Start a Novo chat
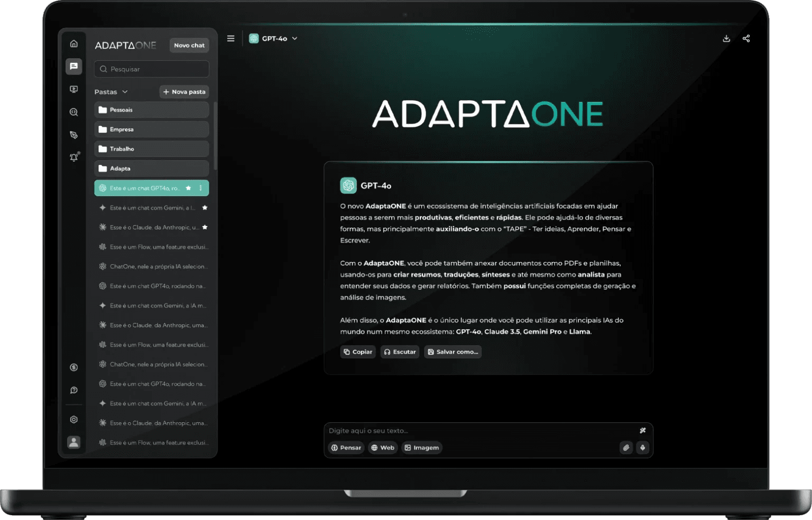Image resolution: width=812 pixels, height=520 pixels. pos(189,45)
